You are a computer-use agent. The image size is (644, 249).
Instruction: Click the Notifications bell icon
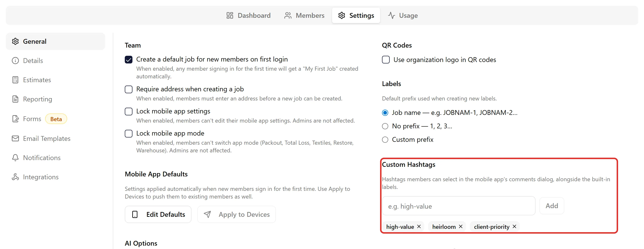(x=16, y=158)
